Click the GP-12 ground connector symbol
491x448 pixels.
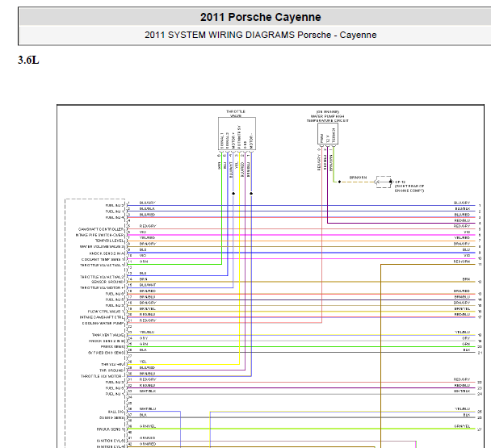coord(384,182)
